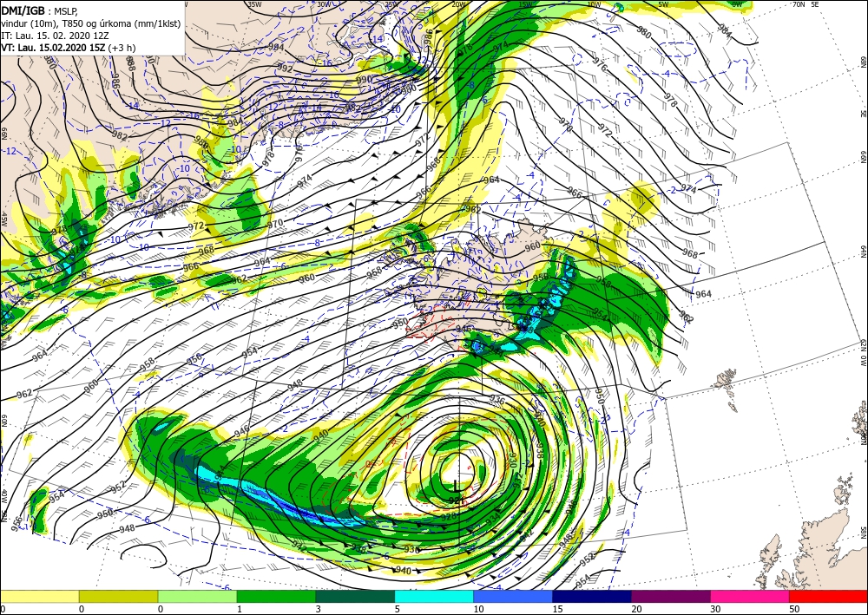868x615 pixels.
Task: Click the pink legend swatch
Action: coord(750,596)
